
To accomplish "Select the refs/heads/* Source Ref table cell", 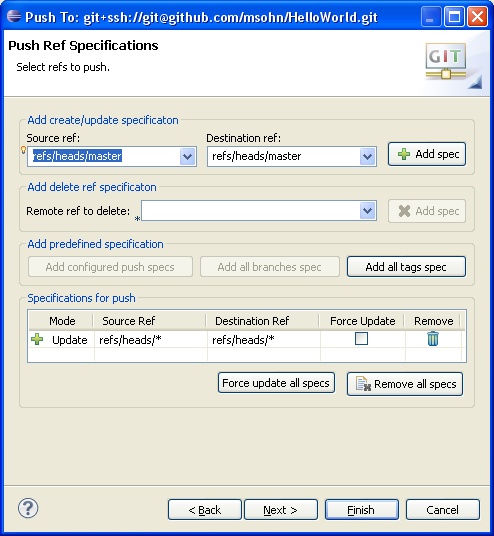I will (151, 340).
